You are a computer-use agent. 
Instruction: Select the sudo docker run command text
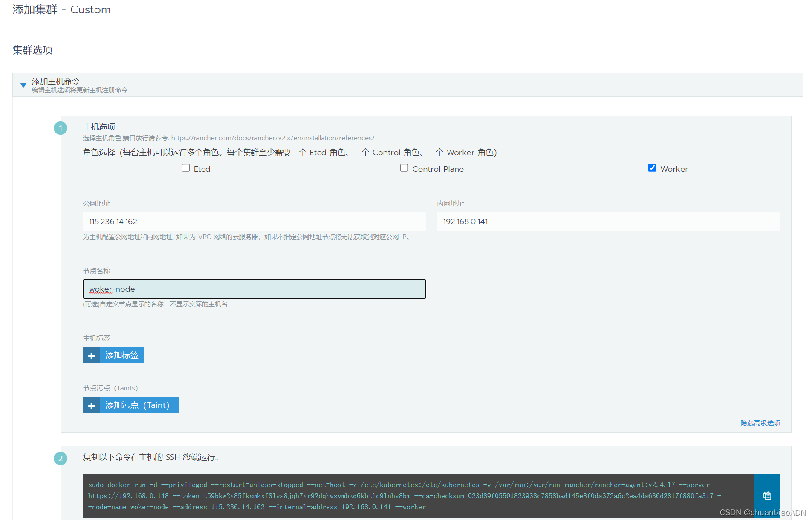pyautogui.click(x=404, y=496)
